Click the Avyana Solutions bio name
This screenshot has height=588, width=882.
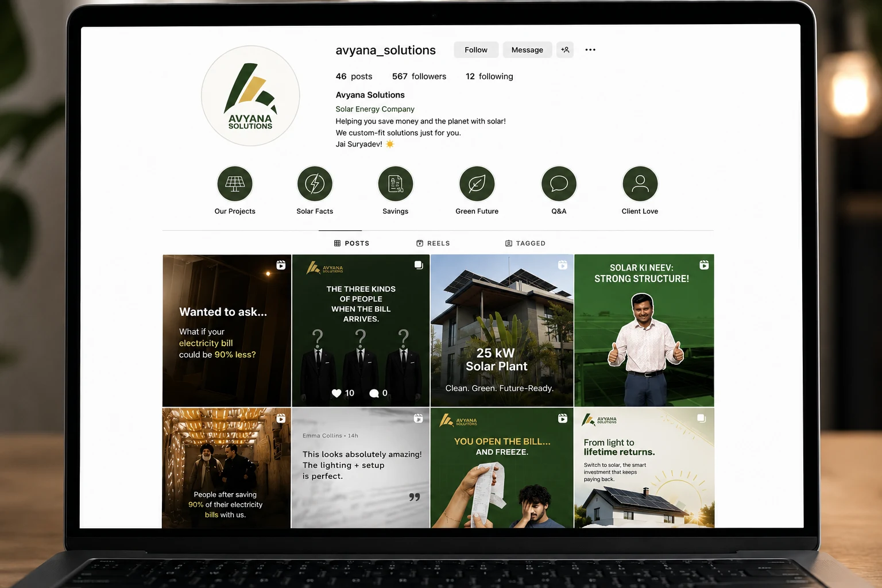click(x=370, y=95)
